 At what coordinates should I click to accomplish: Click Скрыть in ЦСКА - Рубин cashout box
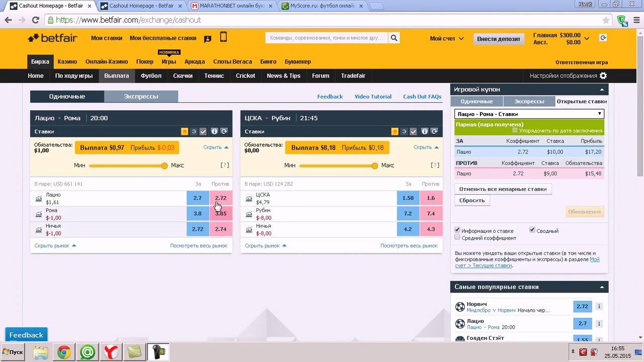(x=426, y=147)
